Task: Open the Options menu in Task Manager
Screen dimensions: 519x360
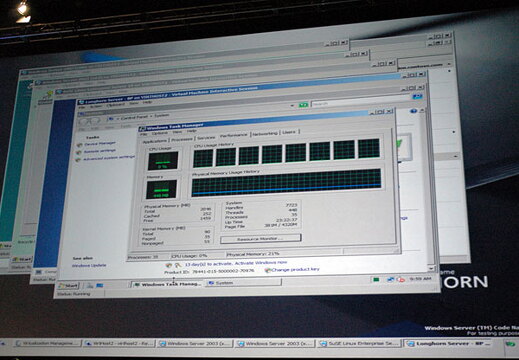Action: (x=160, y=133)
